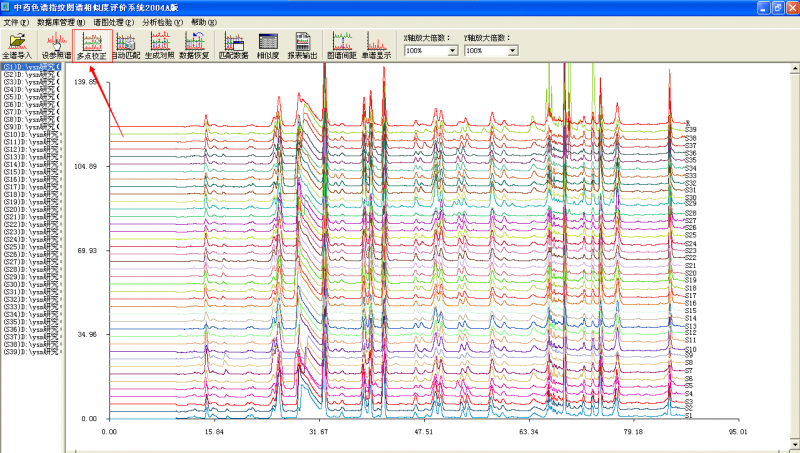Run the 多点校正 multi-point correction tool

point(92,45)
